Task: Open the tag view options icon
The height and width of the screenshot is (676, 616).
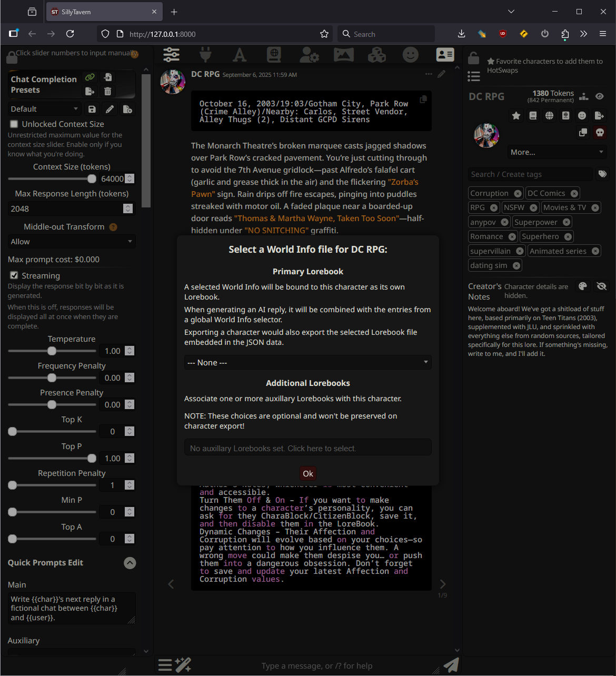Action: [x=602, y=174]
